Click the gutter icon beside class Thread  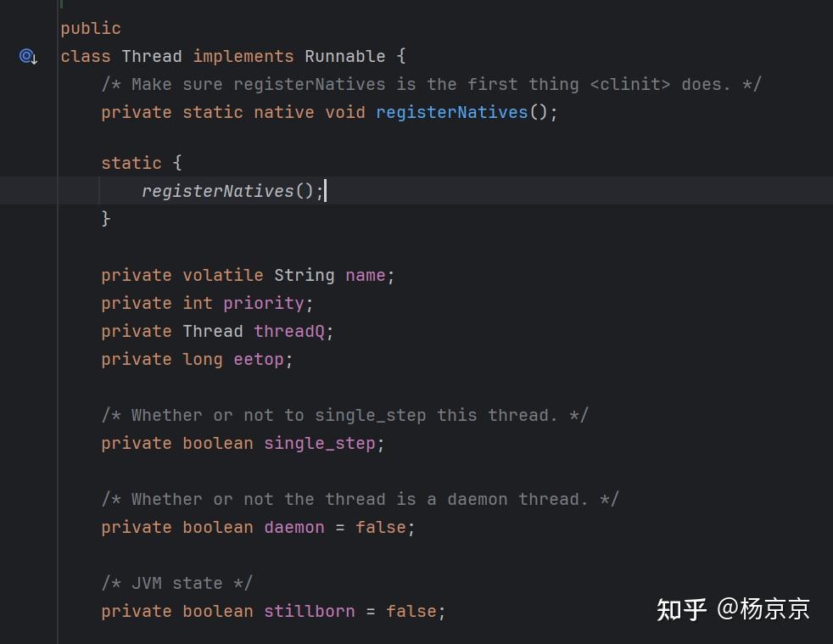(28, 57)
